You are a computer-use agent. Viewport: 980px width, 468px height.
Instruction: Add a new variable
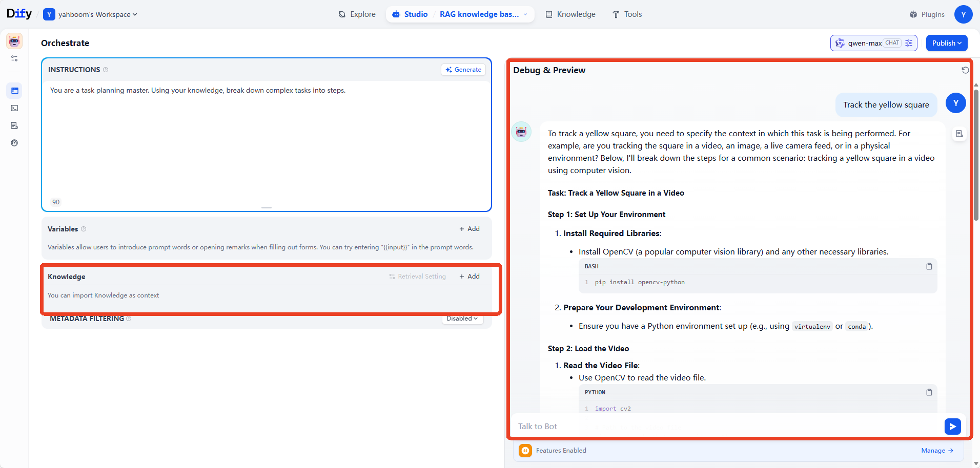469,229
